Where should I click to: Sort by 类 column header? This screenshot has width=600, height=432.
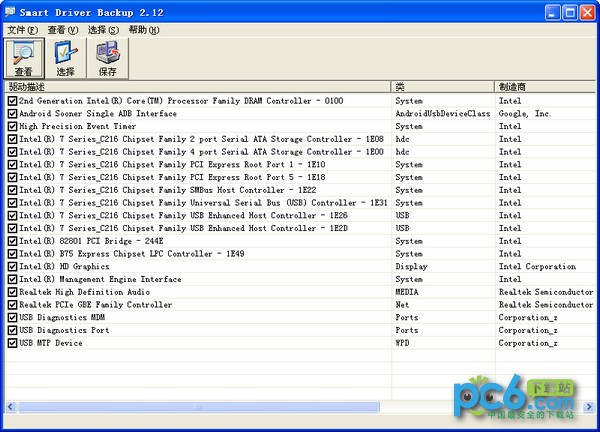coord(443,87)
